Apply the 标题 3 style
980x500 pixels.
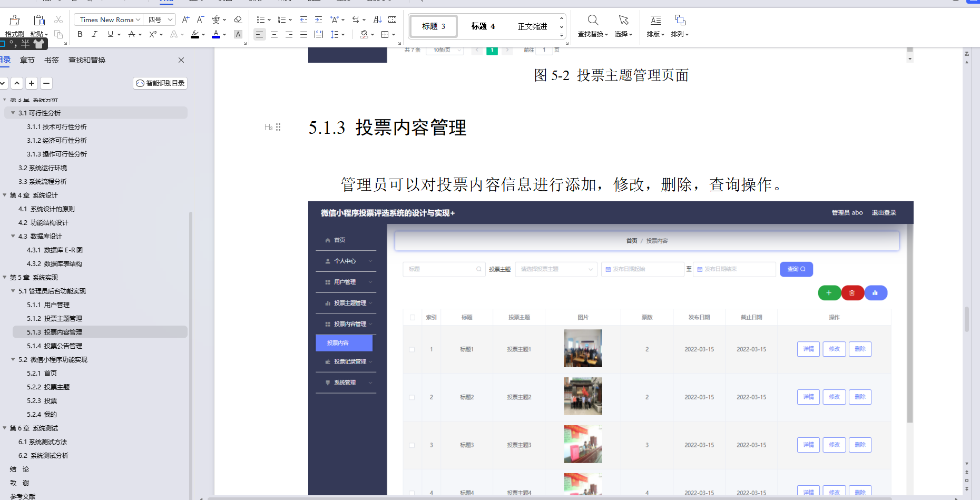pos(433,26)
